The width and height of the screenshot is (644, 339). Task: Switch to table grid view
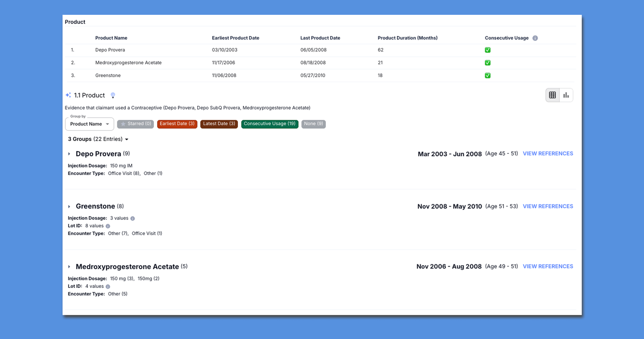click(x=553, y=95)
